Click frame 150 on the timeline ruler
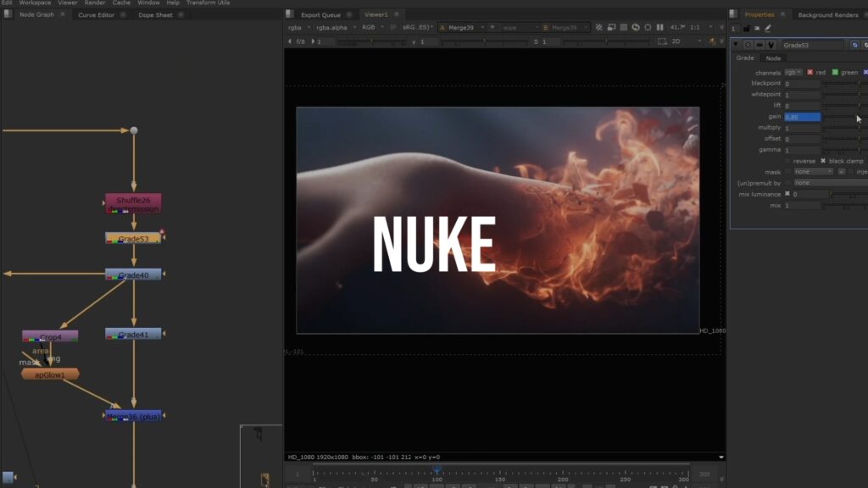This screenshot has height=488, width=868. (x=500, y=473)
